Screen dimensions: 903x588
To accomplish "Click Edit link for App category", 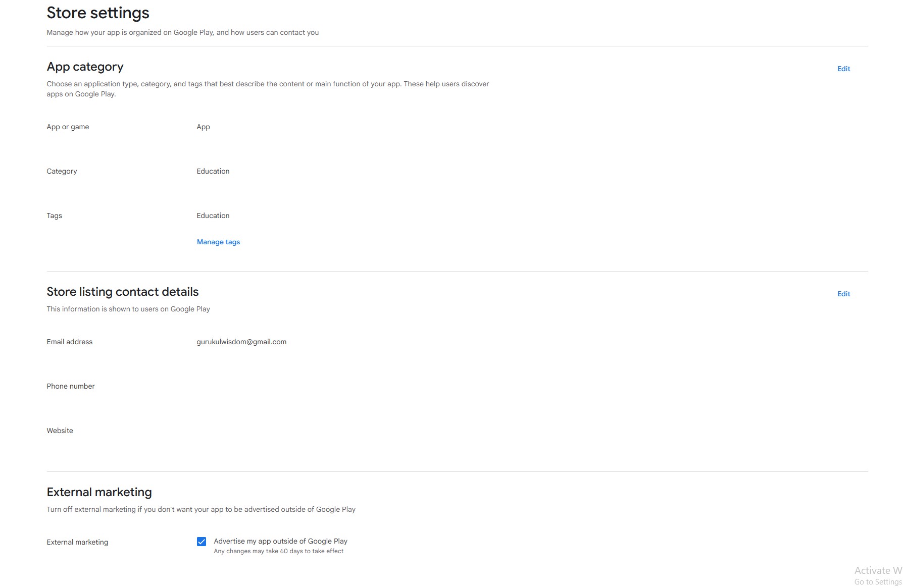I will click(843, 69).
